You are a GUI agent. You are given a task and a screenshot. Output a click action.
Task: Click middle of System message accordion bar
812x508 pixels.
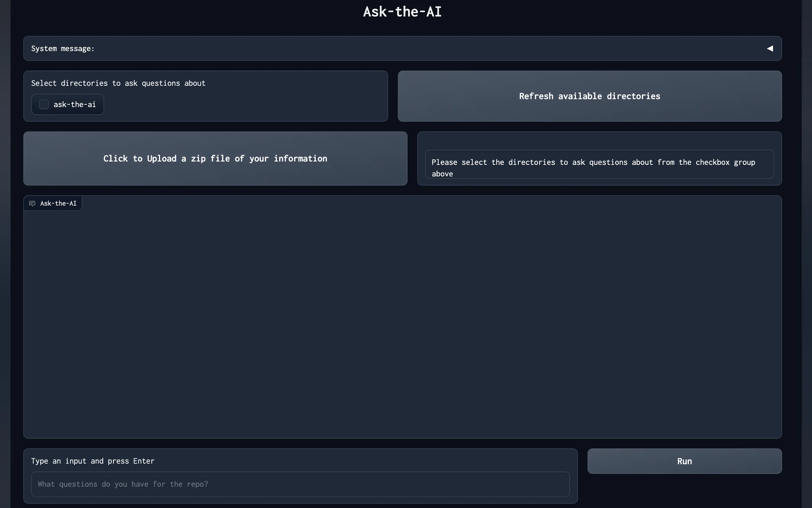tap(402, 49)
